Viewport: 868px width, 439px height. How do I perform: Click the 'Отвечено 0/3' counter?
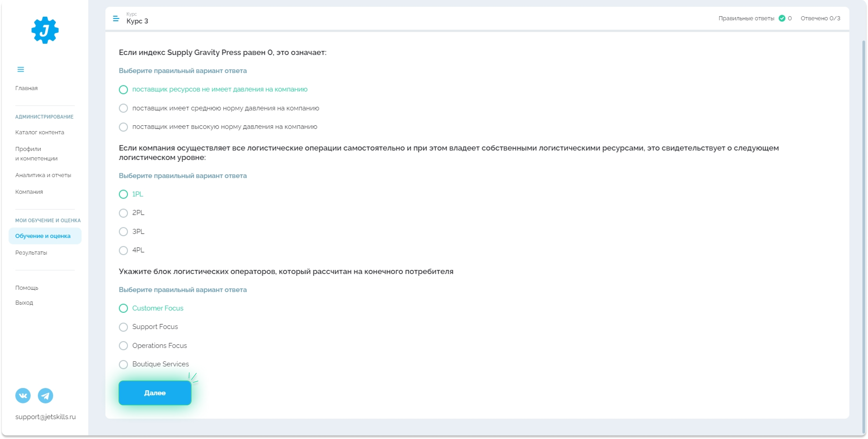tap(820, 18)
